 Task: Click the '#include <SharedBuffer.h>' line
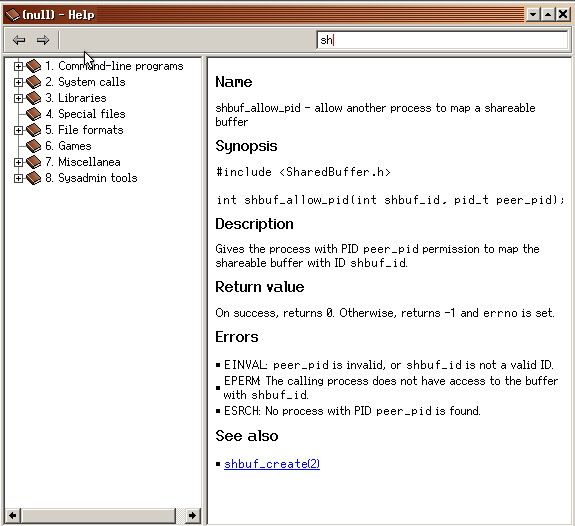304,172
